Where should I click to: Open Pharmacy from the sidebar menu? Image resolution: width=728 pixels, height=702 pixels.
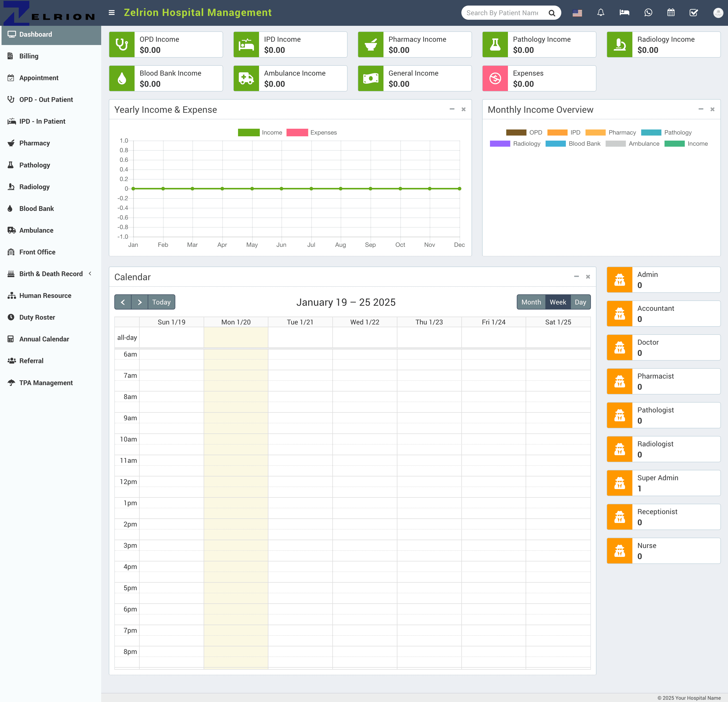[x=35, y=143]
